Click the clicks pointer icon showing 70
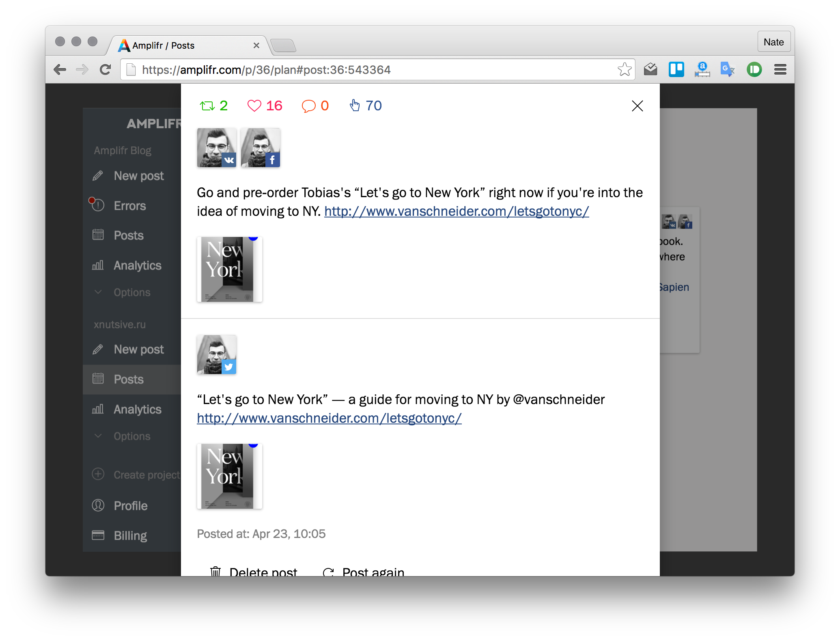 click(355, 105)
